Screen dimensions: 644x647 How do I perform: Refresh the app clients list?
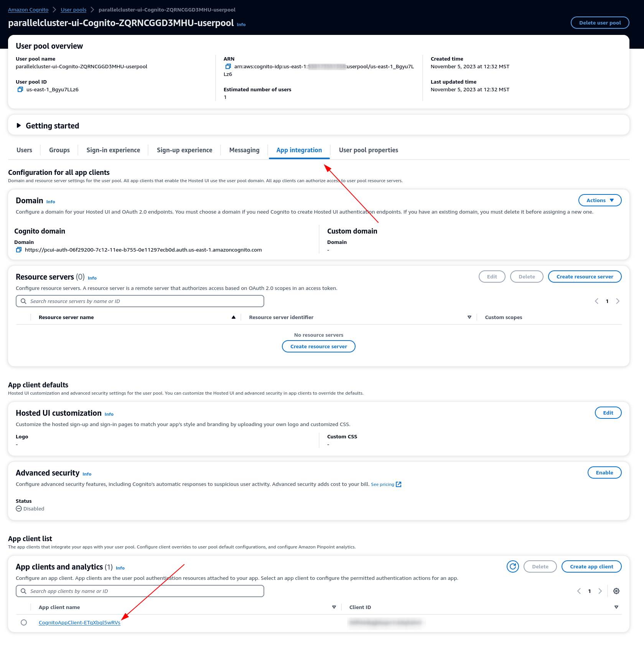(512, 566)
